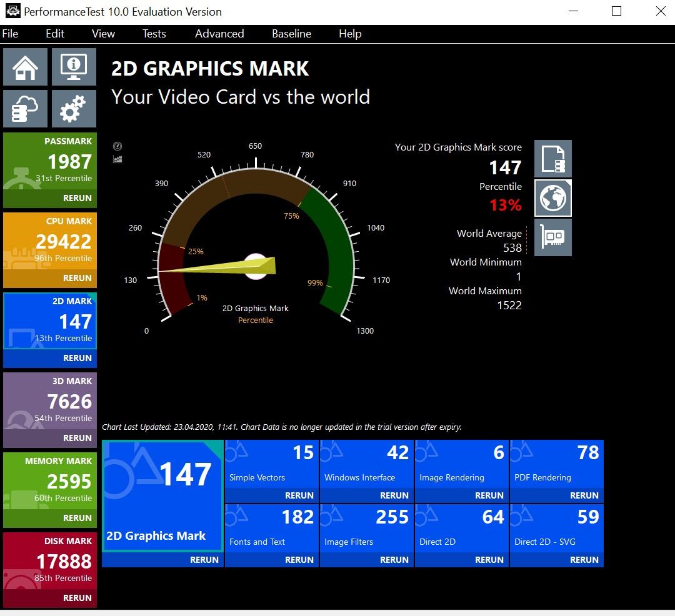
Task: Click the red 13% percentile value
Action: (x=506, y=205)
